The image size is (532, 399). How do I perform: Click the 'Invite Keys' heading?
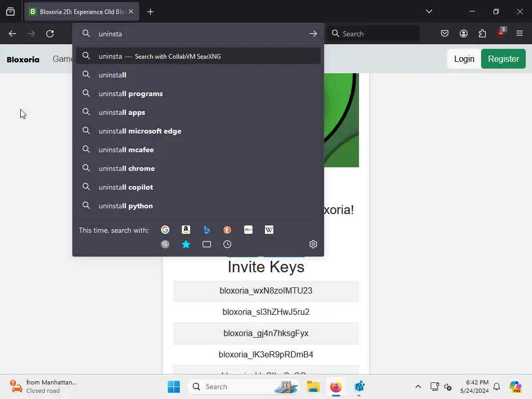(x=266, y=267)
